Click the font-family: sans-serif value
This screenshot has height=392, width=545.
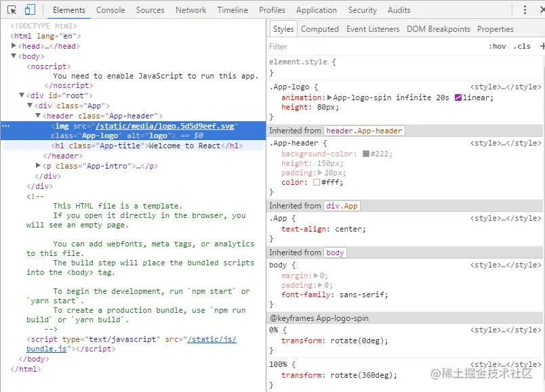[363, 295]
